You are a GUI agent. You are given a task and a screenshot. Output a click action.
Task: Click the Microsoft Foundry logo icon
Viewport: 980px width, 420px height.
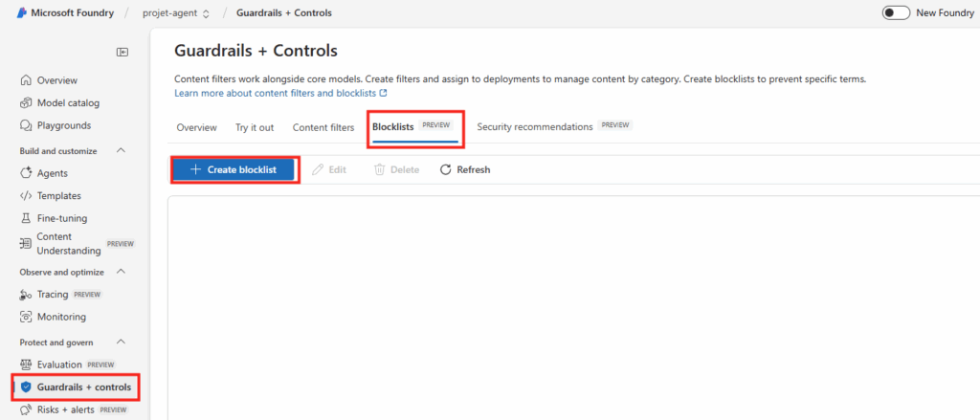point(22,13)
